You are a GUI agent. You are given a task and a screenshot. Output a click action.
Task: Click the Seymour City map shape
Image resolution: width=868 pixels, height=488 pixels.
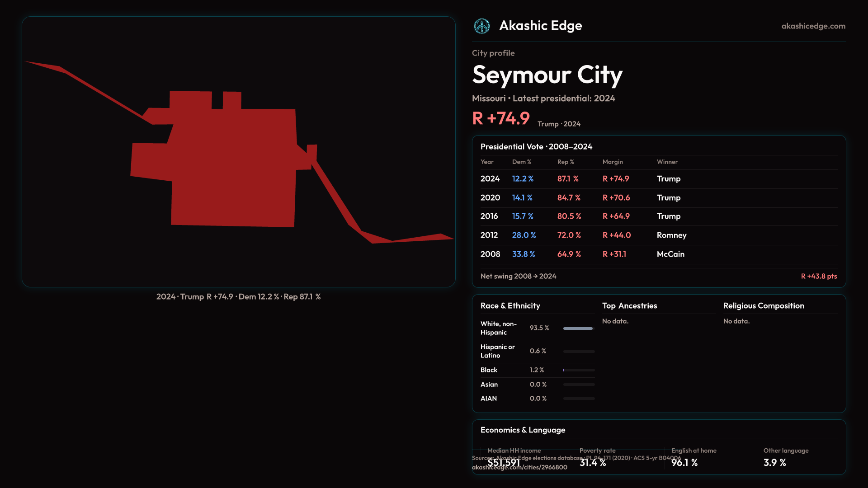point(233,167)
